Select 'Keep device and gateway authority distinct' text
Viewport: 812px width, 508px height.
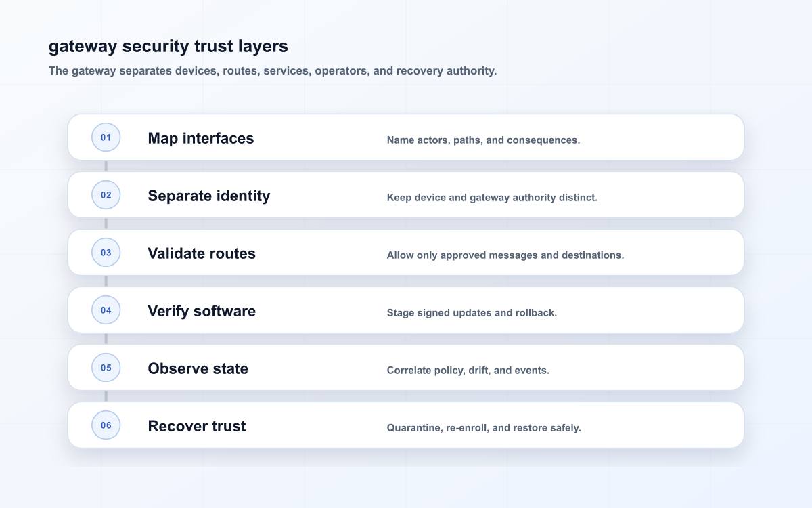[492, 198]
